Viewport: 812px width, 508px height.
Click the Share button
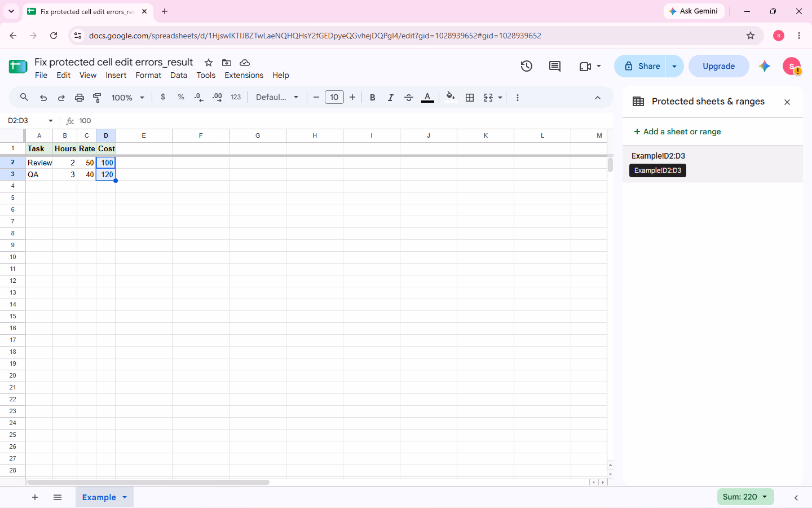pyautogui.click(x=641, y=66)
